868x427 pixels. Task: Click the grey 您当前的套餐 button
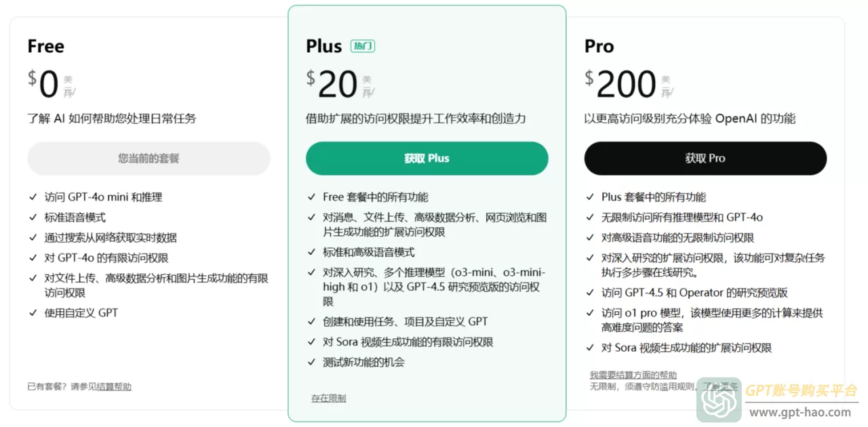click(x=149, y=159)
